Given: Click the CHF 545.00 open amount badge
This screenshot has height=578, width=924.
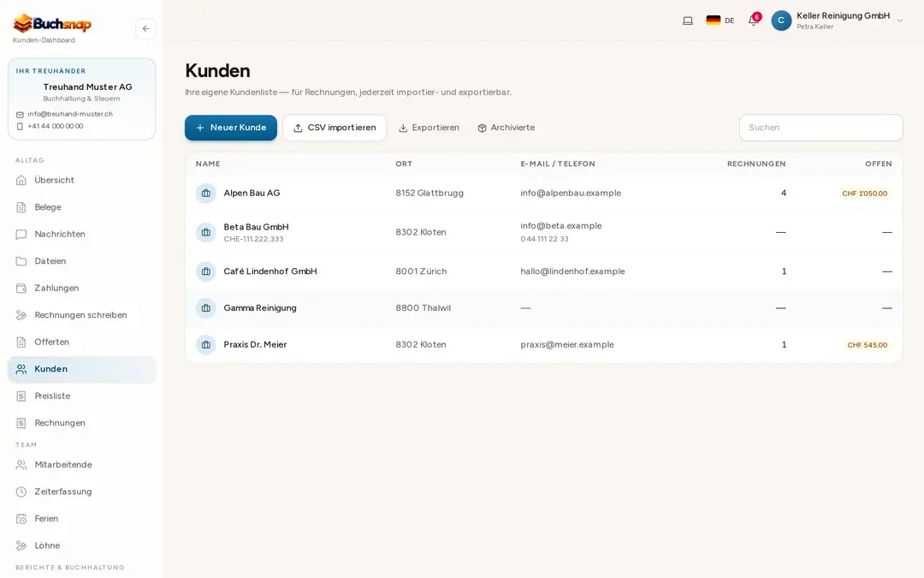Looking at the screenshot, I should pyautogui.click(x=867, y=345).
